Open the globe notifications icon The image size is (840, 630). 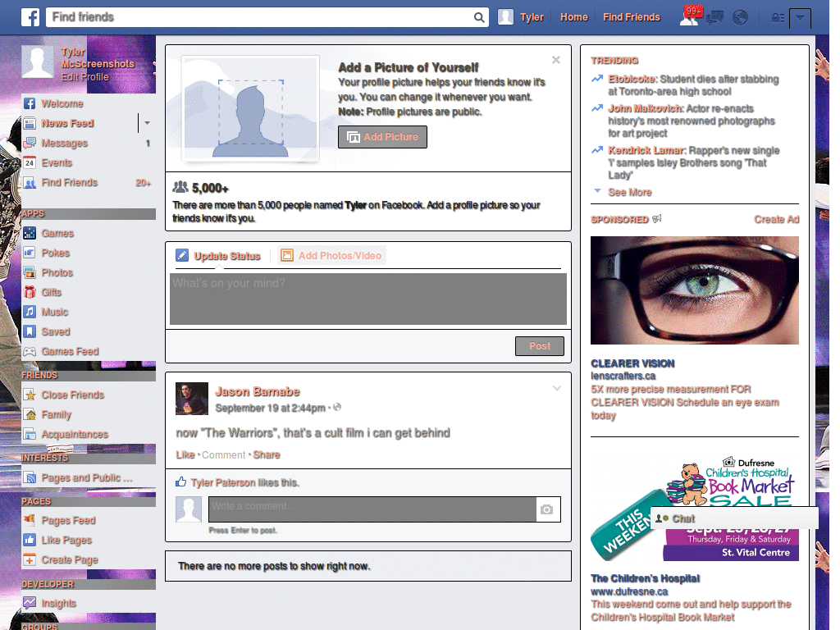coord(740,16)
